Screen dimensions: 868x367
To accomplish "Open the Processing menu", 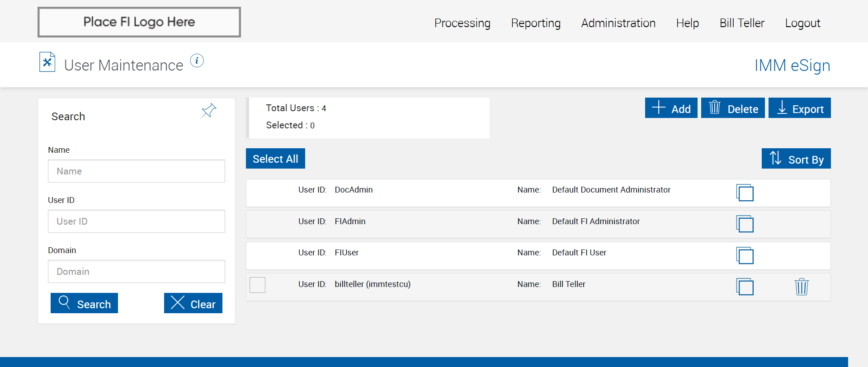I will pyautogui.click(x=462, y=23).
